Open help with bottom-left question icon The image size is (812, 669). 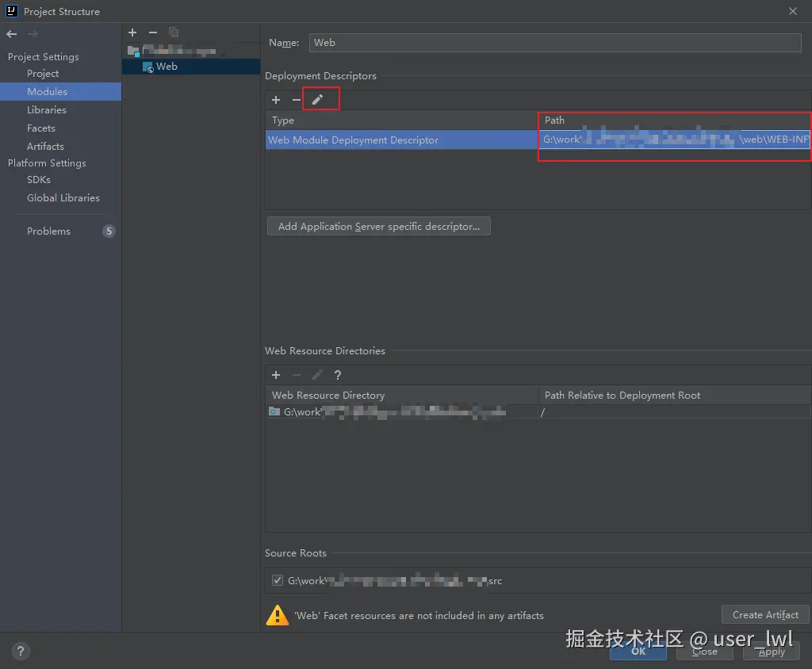pyautogui.click(x=21, y=651)
